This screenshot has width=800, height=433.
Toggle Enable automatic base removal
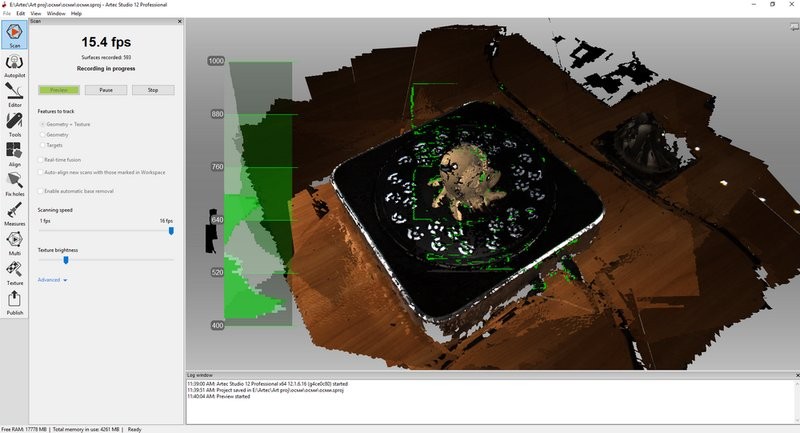(x=41, y=190)
